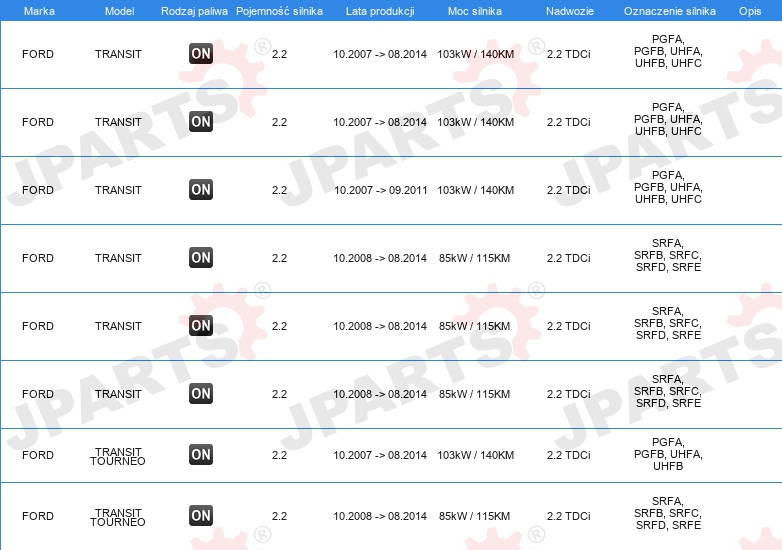The image size is (782, 550).
Task: Click ON badge for Transit Tourneo 103kW
Action: [201, 455]
